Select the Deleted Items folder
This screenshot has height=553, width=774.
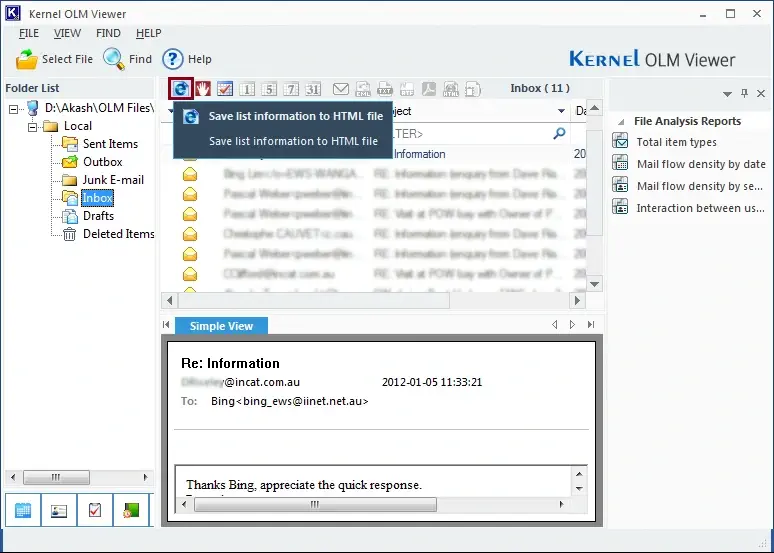(x=118, y=234)
